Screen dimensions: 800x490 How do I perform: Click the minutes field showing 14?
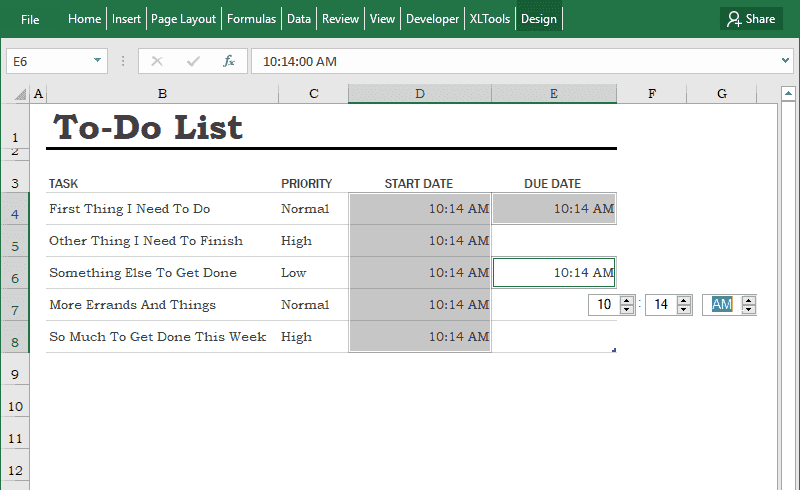661,305
